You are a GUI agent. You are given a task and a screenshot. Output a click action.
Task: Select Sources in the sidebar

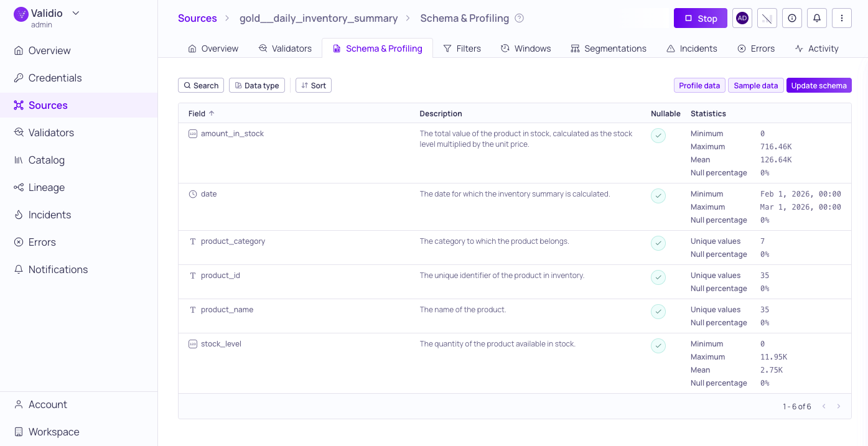78,105
